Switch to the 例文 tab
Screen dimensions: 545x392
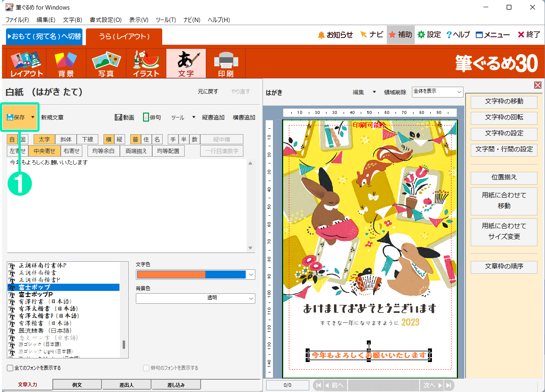tap(77, 385)
